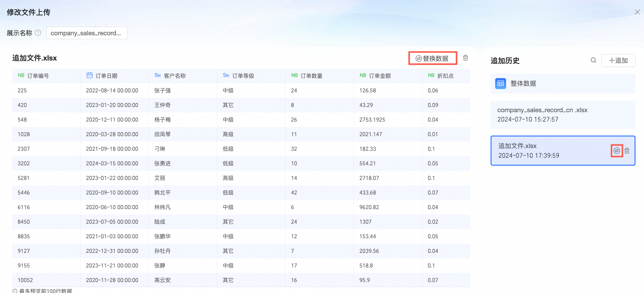Screen dimensions: 644x293
Task: Click the 折扣点 column header
Action: pos(446,76)
